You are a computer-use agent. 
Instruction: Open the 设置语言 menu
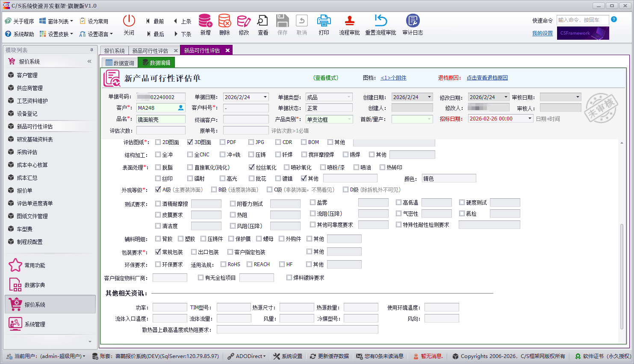tap(96, 34)
